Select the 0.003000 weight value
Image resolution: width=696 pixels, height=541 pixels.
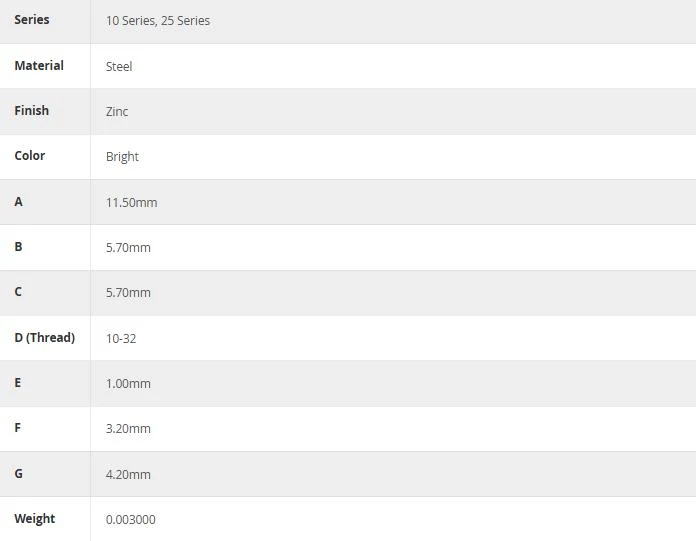(x=130, y=520)
